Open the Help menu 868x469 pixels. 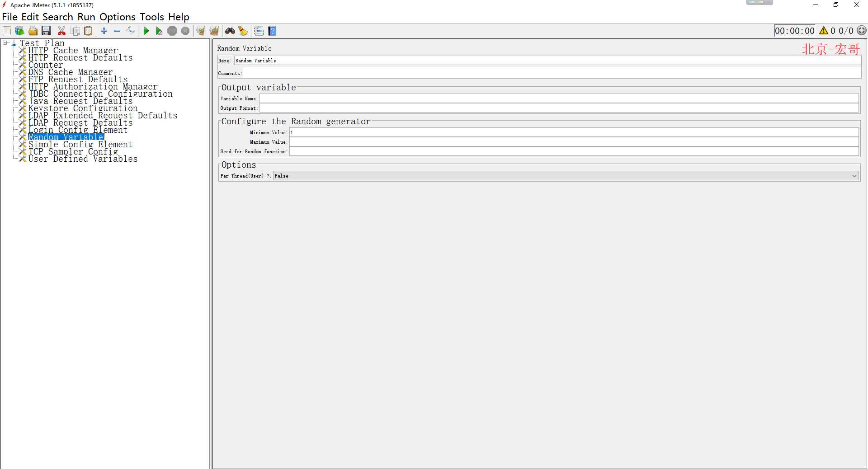pyautogui.click(x=179, y=17)
